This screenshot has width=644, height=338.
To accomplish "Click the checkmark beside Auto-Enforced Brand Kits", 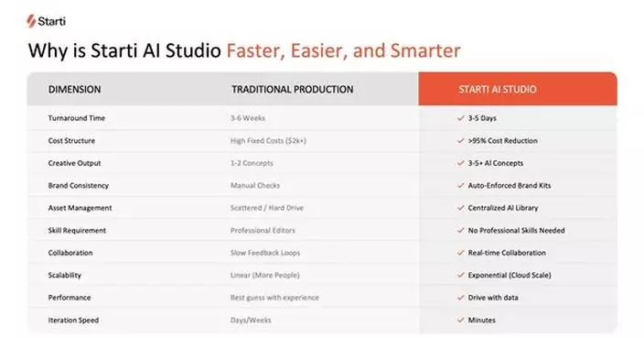I will point(460,185).
